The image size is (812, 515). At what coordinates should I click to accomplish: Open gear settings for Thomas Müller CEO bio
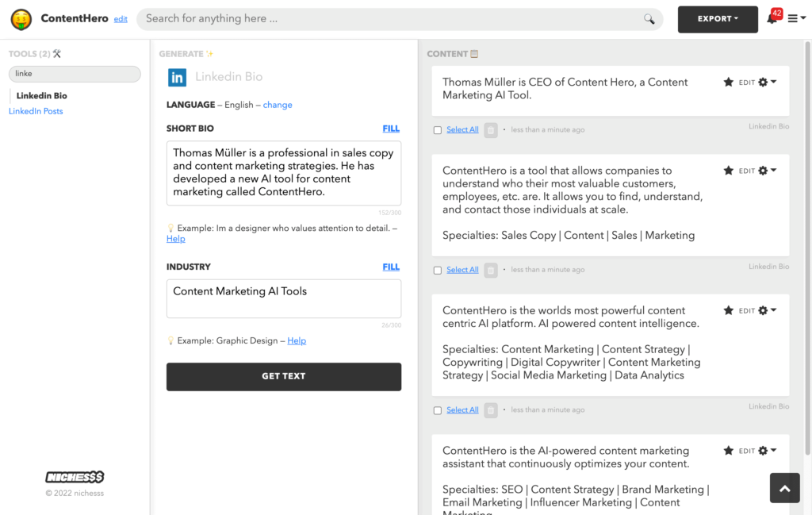763,82
